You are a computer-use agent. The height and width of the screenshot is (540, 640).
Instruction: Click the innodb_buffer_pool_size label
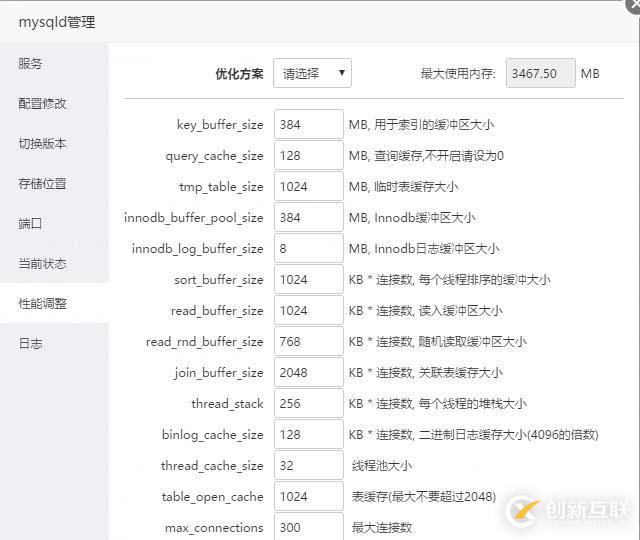(x=193, y=218)
